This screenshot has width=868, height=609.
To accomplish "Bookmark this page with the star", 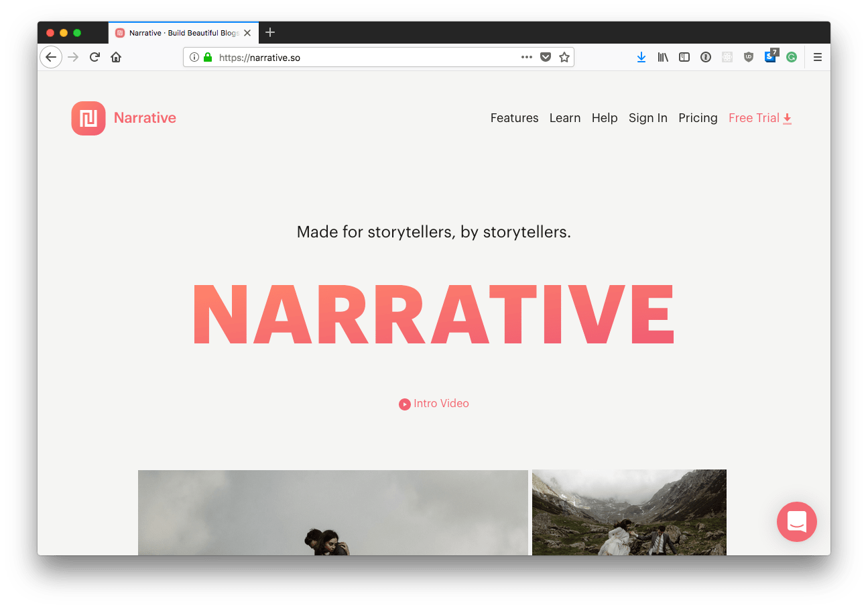I will click(564, 58).
